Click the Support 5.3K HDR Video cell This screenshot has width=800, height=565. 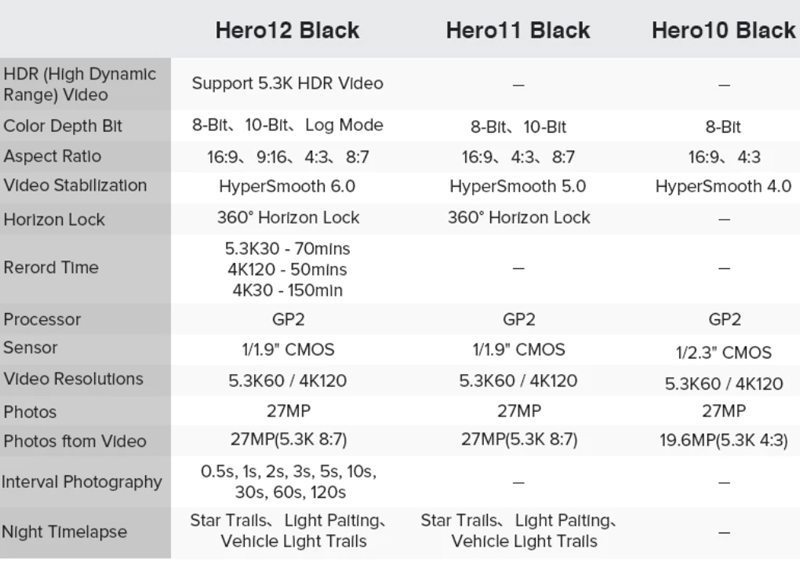287,83
